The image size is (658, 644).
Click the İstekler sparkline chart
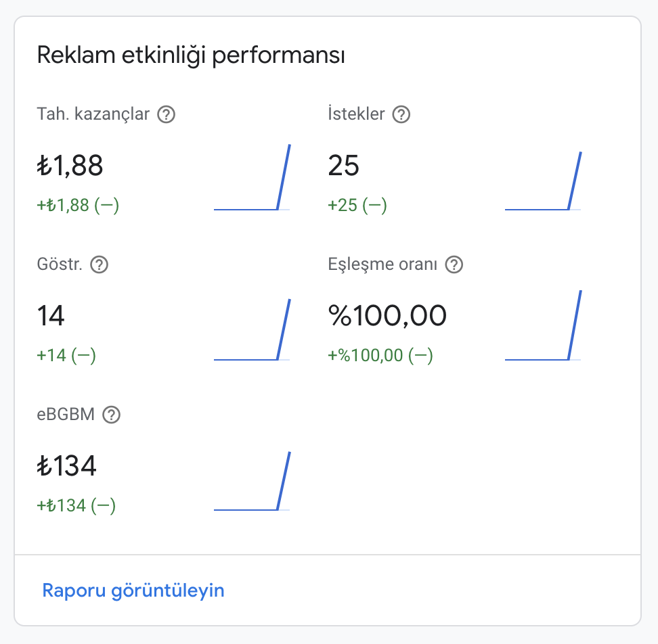coord(543,181)
